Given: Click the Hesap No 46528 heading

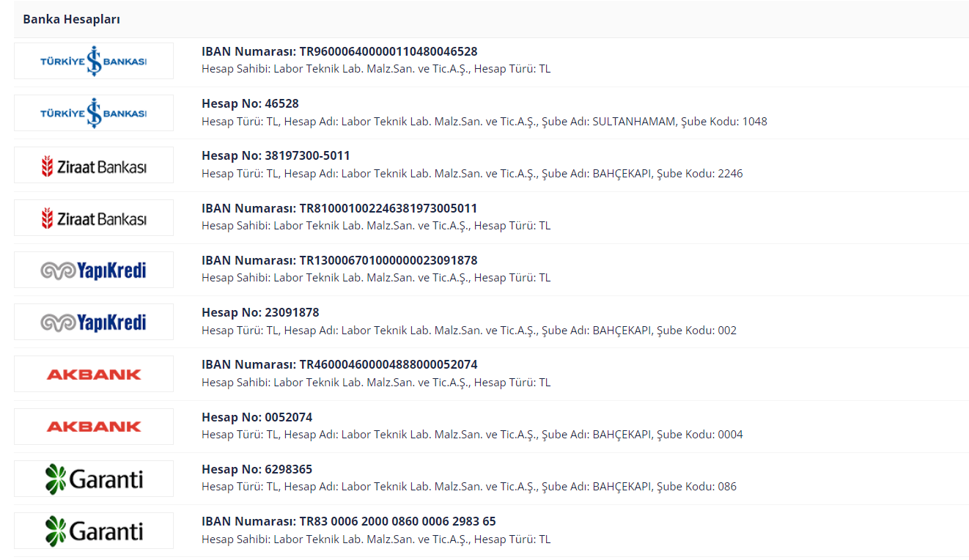Looking at the screenshot, I should click(250, 104).
